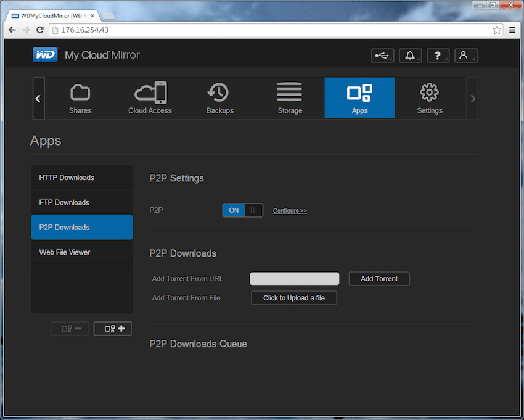Click the remove app minus button

tap(70, 329)
